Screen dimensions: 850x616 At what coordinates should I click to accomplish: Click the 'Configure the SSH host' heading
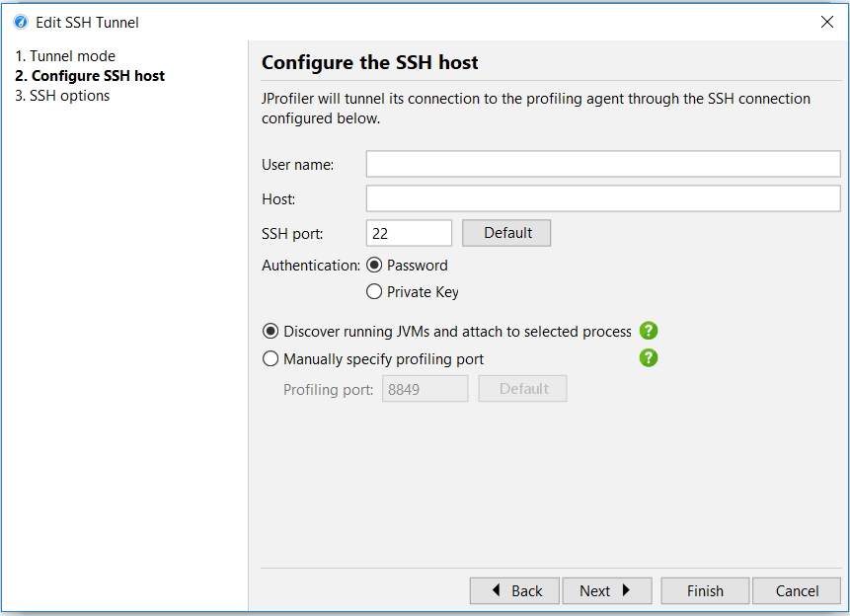click(369, 63)
